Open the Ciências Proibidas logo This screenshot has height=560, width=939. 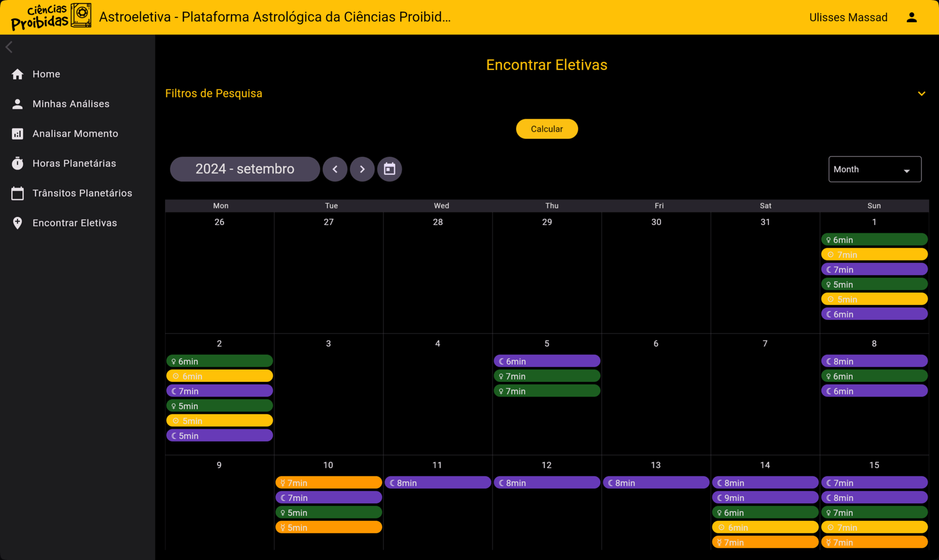coord(51,17)
